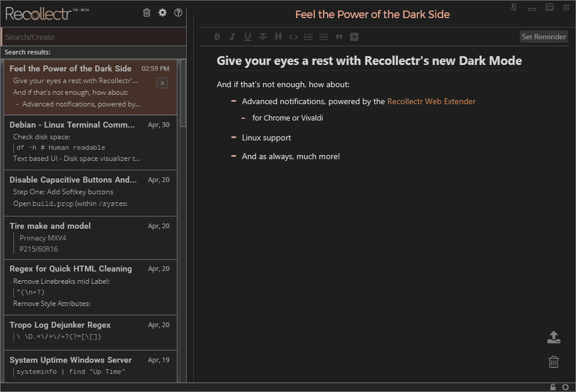
Task: Select the Tropo Log Dejunker Regex note
Action: pyautogui.click(x=90, y=332)
